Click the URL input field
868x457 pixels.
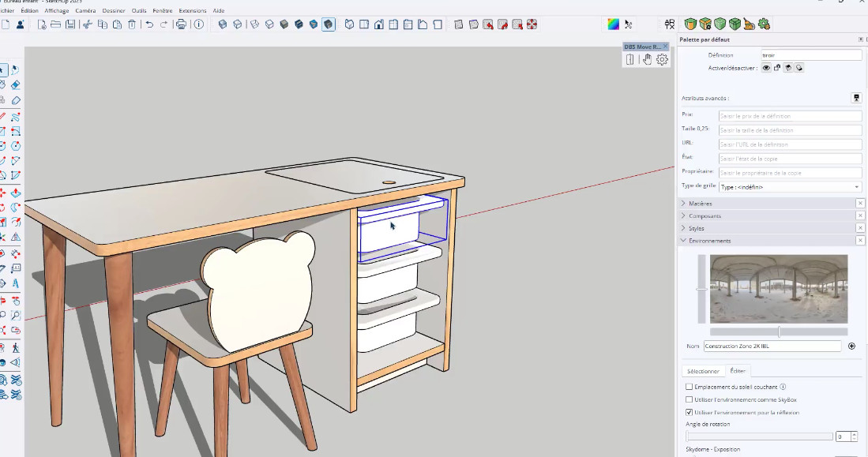point(790,144)
